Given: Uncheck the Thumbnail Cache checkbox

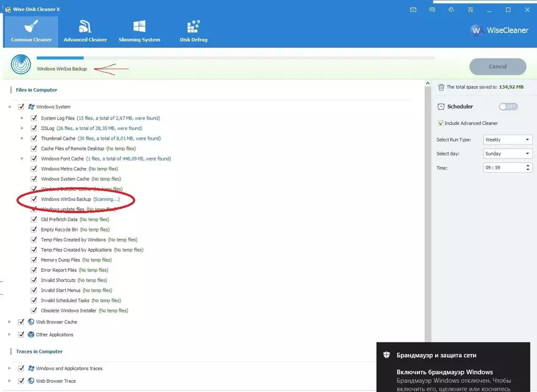Looking at the screenshot, I should pos(34,138).
